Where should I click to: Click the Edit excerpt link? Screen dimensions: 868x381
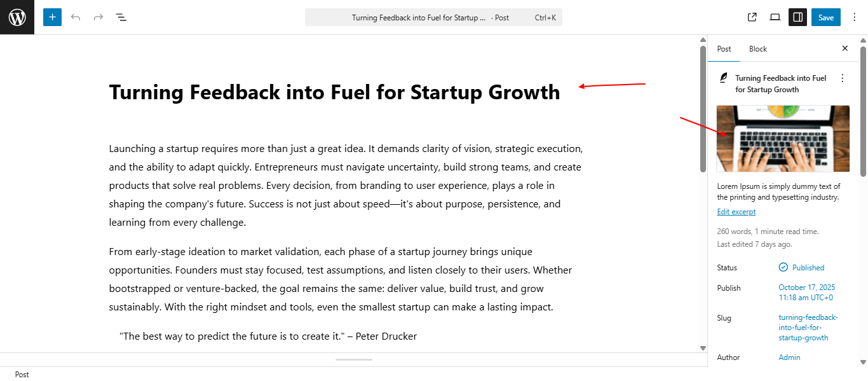(736, 212)
